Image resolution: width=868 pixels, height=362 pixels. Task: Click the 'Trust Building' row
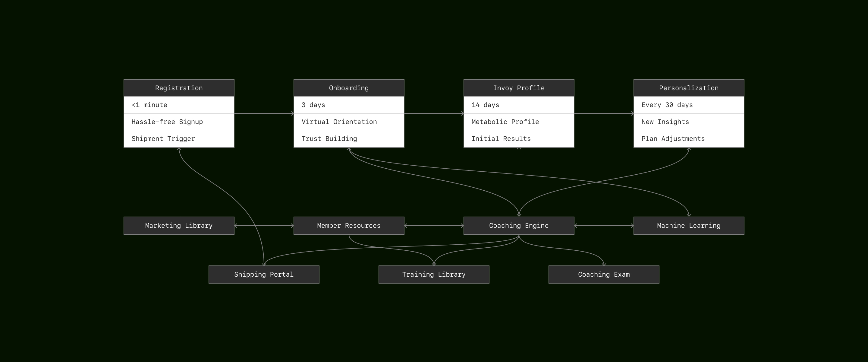(x=349, y=139)
